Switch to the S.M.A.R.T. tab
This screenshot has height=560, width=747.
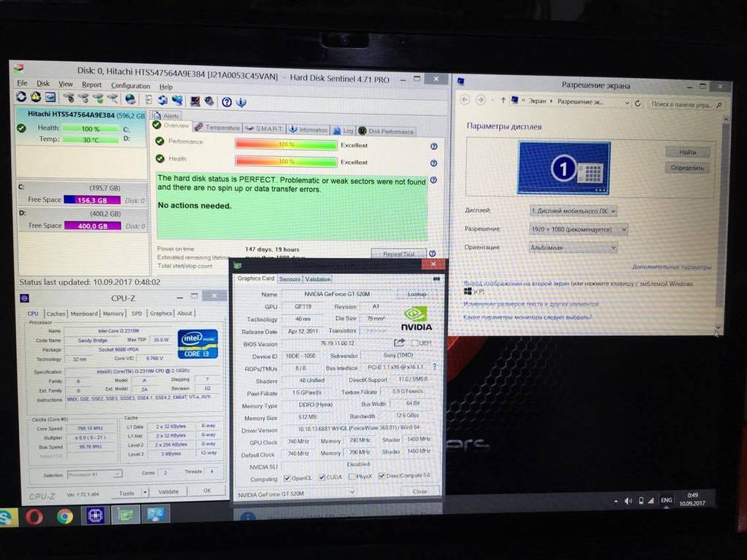click(264, 128)
